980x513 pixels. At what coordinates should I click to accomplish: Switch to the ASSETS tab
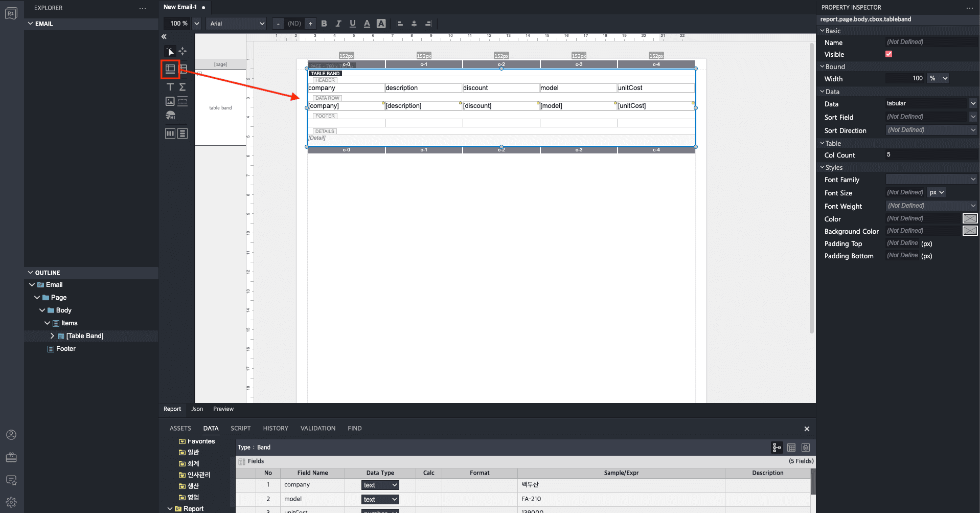tap(180, 428)
